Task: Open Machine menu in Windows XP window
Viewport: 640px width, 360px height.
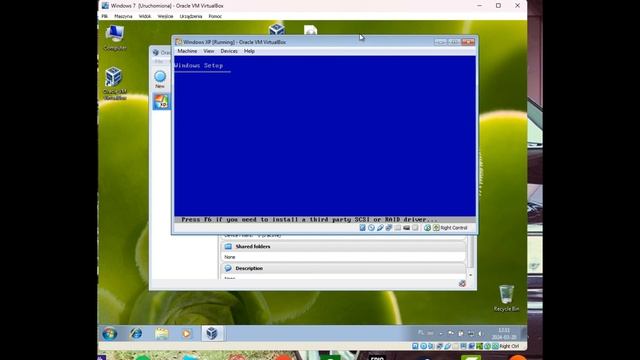Action: (187, 51)
